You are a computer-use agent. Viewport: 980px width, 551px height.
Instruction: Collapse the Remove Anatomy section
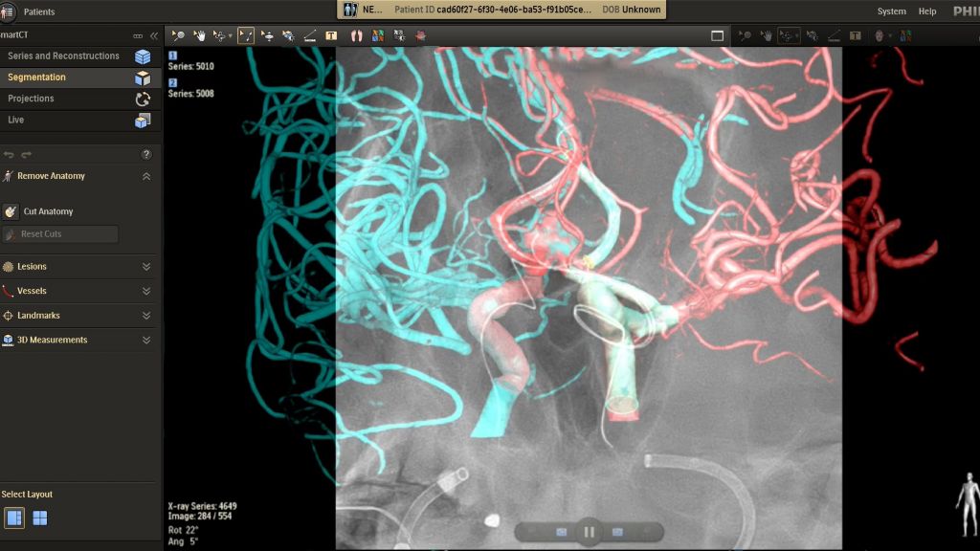click(x=146, y=177)
